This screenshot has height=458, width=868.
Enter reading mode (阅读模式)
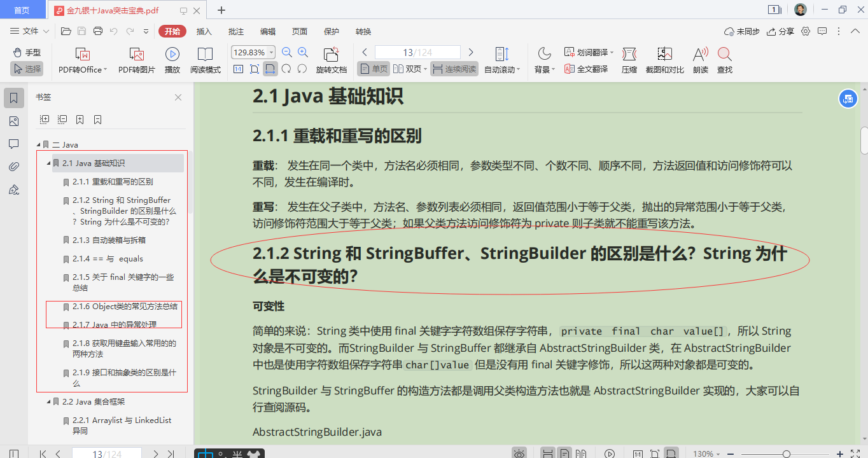coord(206,61)
